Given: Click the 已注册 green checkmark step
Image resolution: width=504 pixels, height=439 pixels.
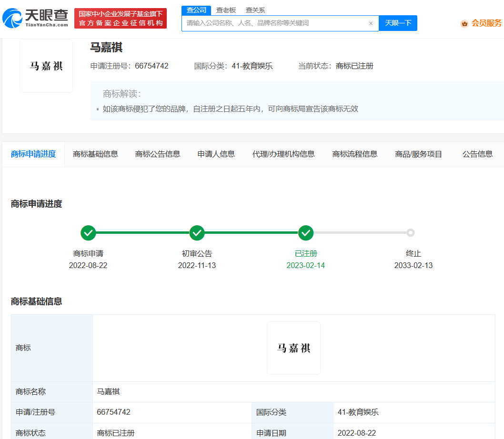Looking at the screenshot, I should [306, 233].
